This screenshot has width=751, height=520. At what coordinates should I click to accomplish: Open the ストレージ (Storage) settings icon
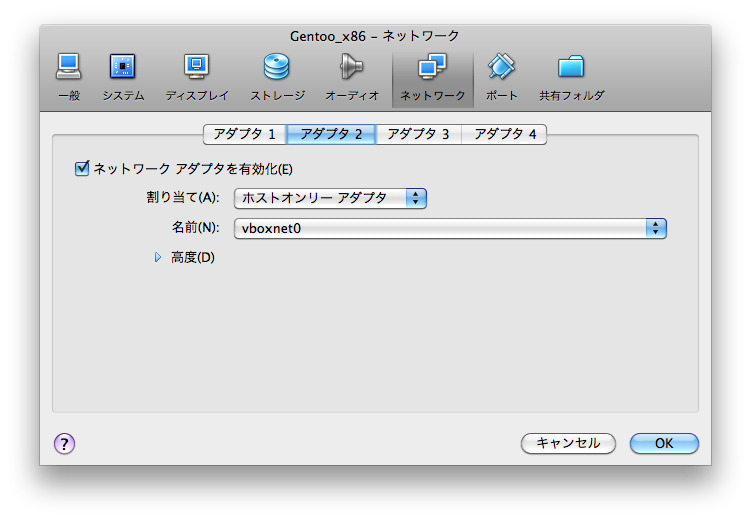tap(277, 78)
